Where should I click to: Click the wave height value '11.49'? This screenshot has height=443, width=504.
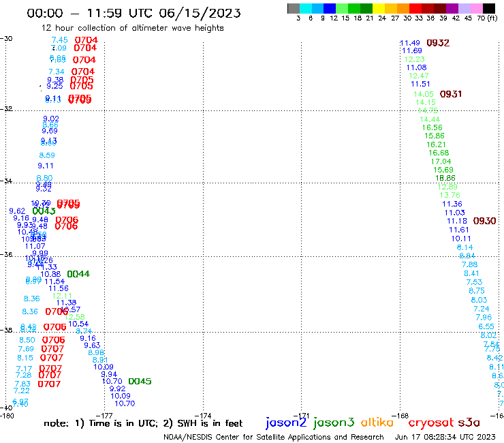click(x=410, y=43)
